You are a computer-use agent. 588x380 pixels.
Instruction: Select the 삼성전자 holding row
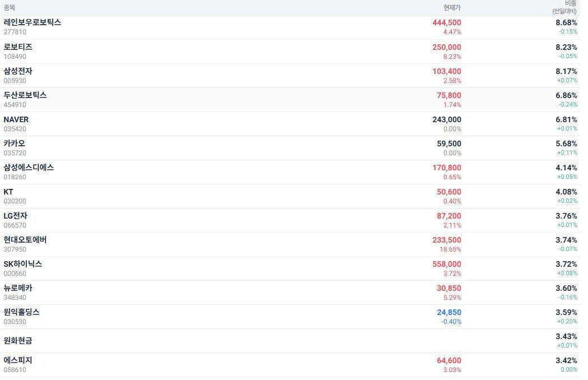click(18, 71)
